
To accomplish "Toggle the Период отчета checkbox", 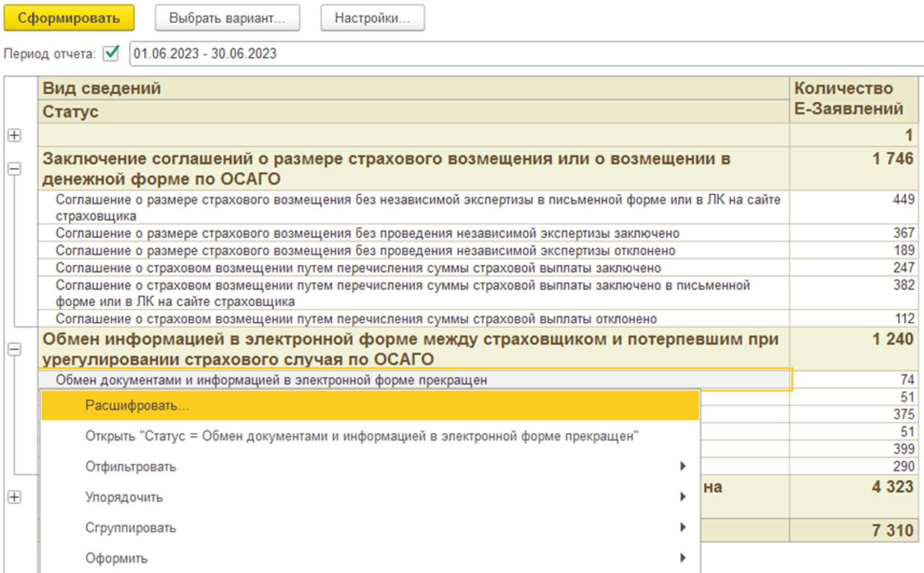I will [x=112, y=53].
